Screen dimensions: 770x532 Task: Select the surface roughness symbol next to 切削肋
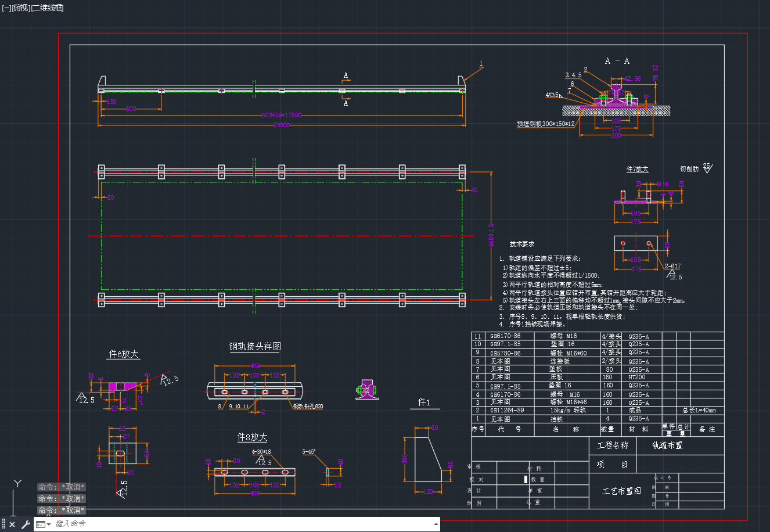[x=707, y=168]
